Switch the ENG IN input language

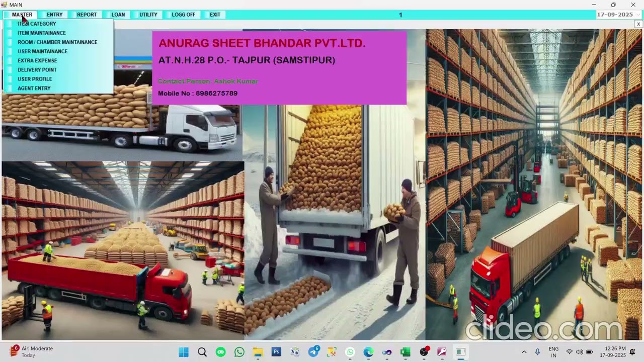(553, 352)
